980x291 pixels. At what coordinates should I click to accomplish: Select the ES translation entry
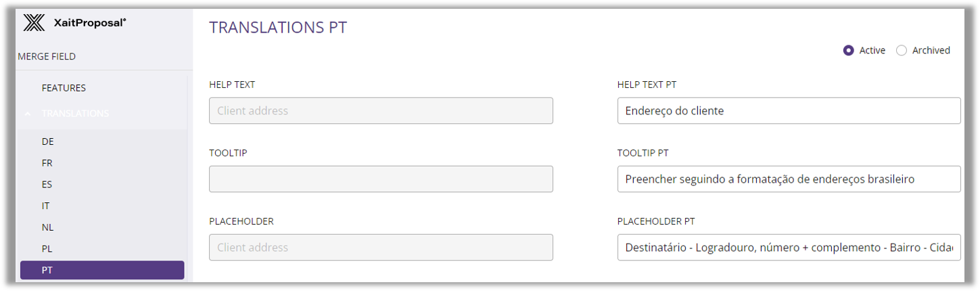(47, 184)
